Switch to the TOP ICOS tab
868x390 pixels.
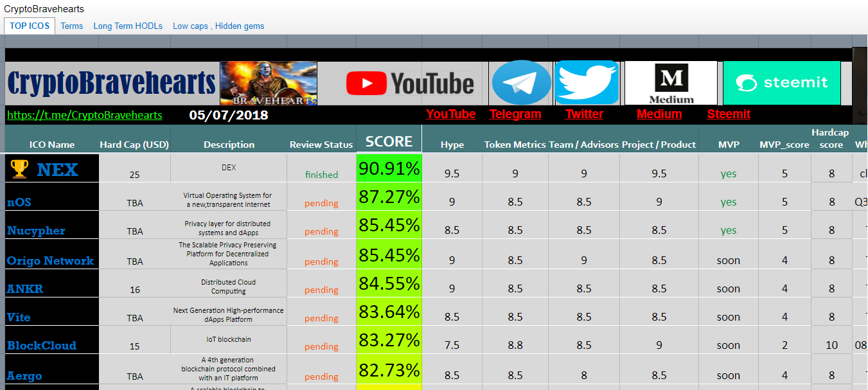point(30,26)
